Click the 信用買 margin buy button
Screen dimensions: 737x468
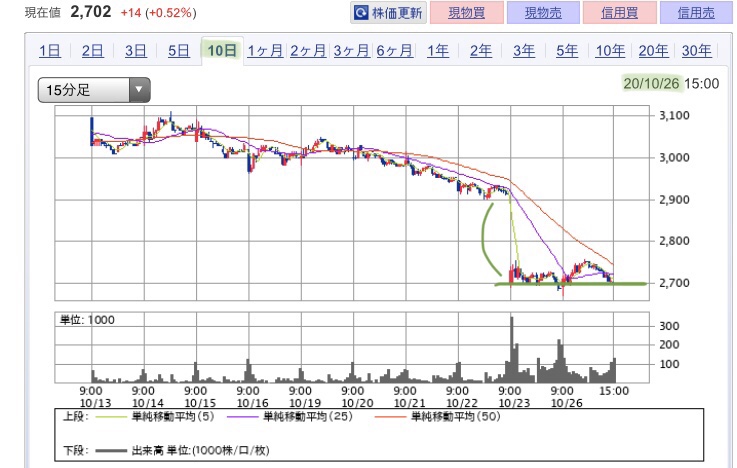pos(619,13)
